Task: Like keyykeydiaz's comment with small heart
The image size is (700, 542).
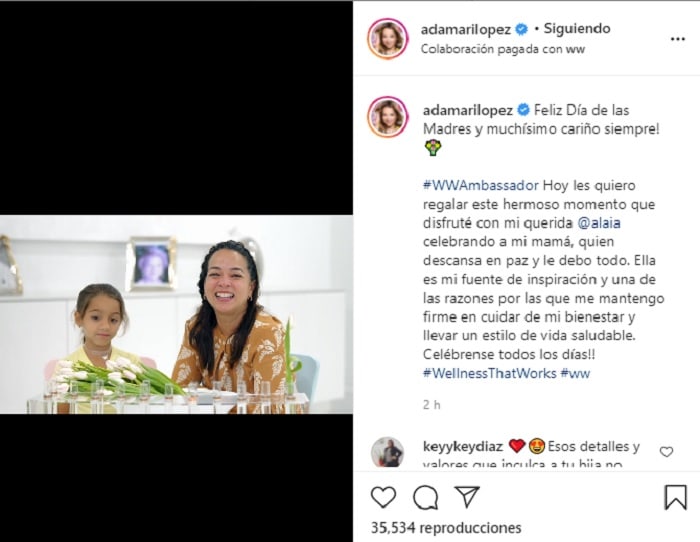Action: pyautogui.click(x=666, y=452)
